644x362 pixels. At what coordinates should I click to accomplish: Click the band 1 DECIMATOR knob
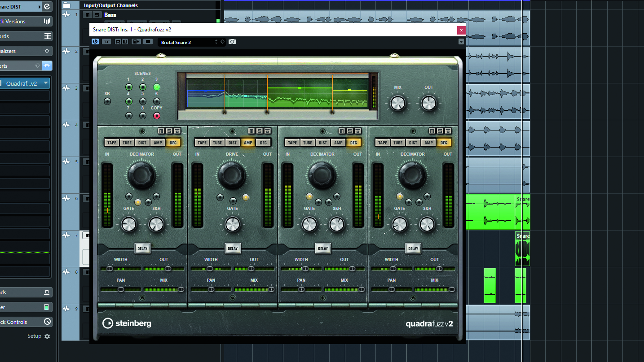click(142, 175)
